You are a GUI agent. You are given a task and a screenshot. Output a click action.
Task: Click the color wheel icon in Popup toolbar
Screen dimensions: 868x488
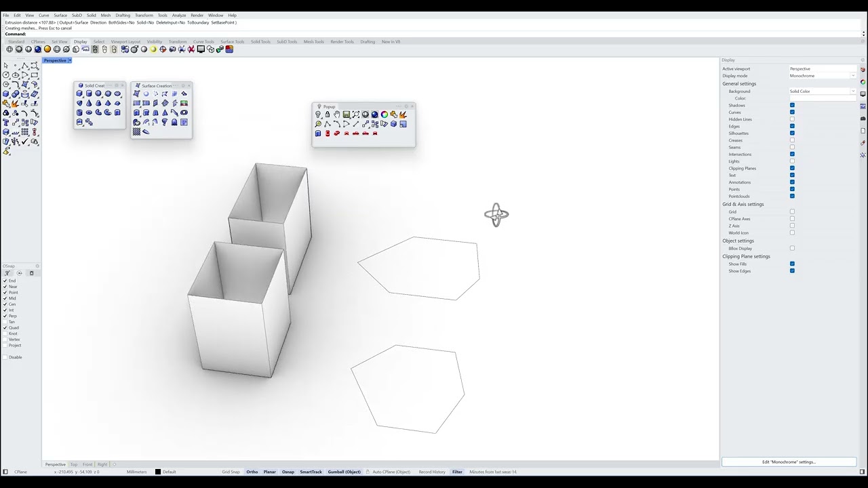[384, 115]
